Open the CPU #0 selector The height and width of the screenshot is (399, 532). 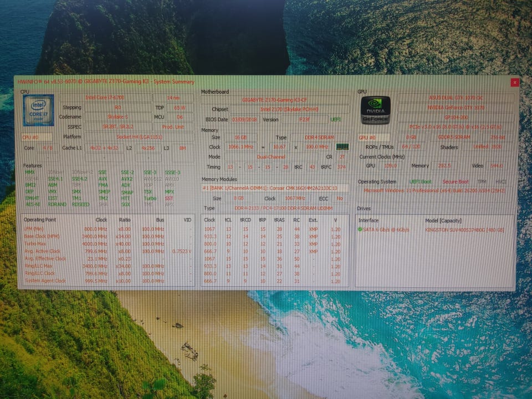pyautogui.click(x=37, y=137)
